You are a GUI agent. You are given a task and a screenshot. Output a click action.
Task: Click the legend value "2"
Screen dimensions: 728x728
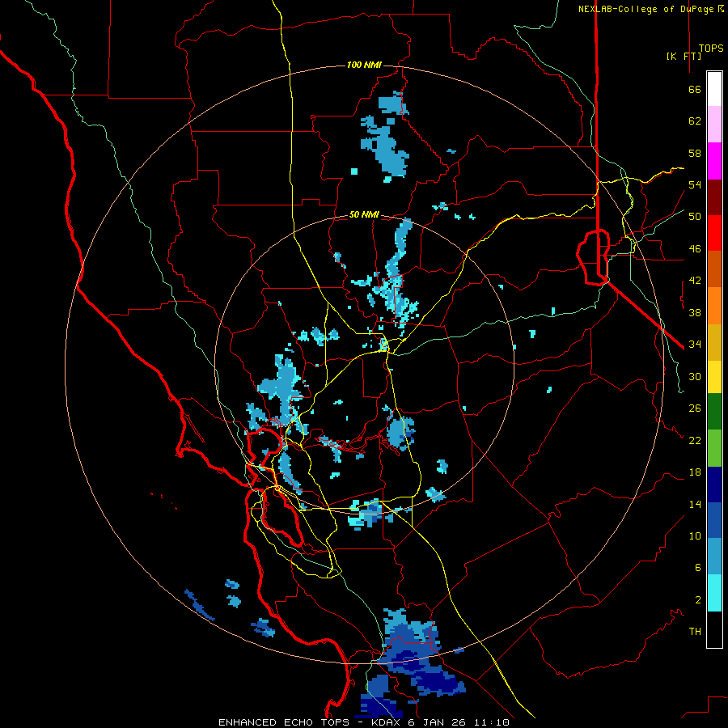click(x=698, y=600)
